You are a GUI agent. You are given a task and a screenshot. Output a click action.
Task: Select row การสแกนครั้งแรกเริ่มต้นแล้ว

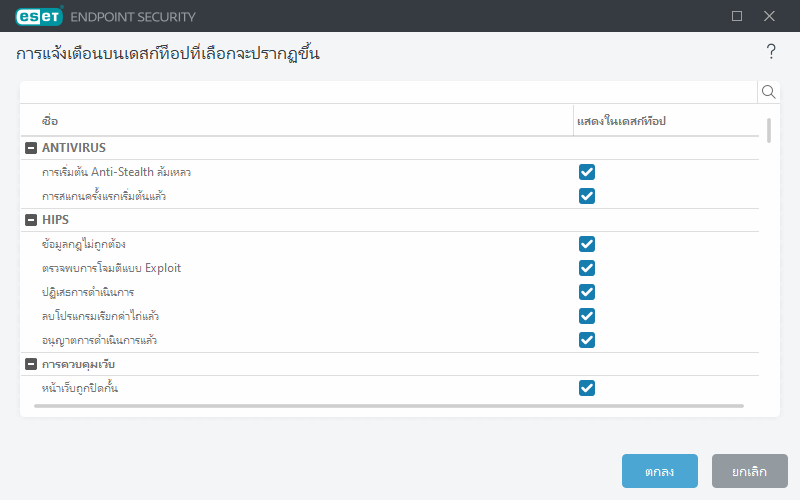pos(390,196)
